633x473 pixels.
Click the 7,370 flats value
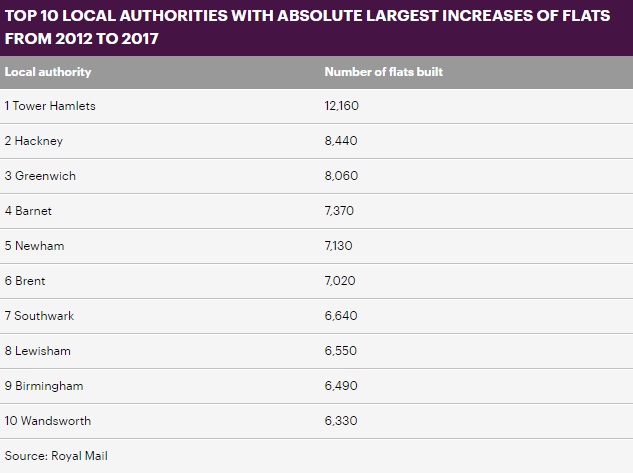(340, 211)
